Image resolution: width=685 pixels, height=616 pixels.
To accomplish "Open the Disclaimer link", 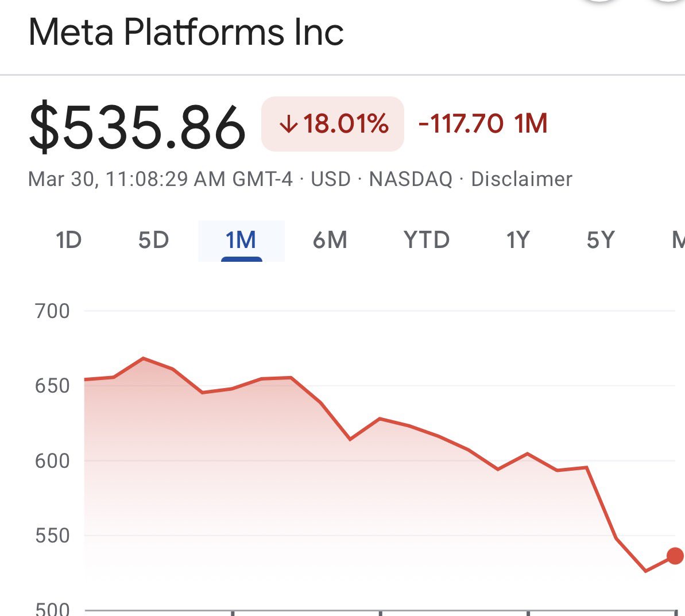I will pyautogui.click(x=521, y=179).
